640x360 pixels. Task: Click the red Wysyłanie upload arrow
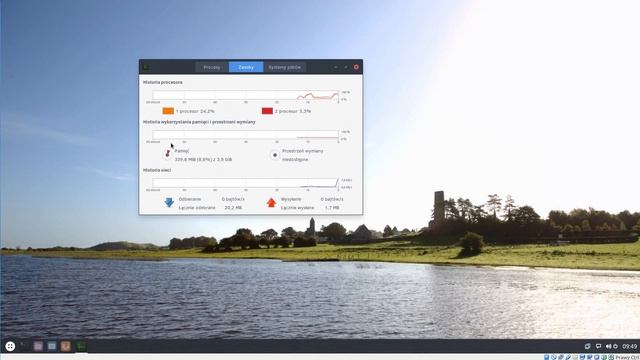[x=271, y=202]
